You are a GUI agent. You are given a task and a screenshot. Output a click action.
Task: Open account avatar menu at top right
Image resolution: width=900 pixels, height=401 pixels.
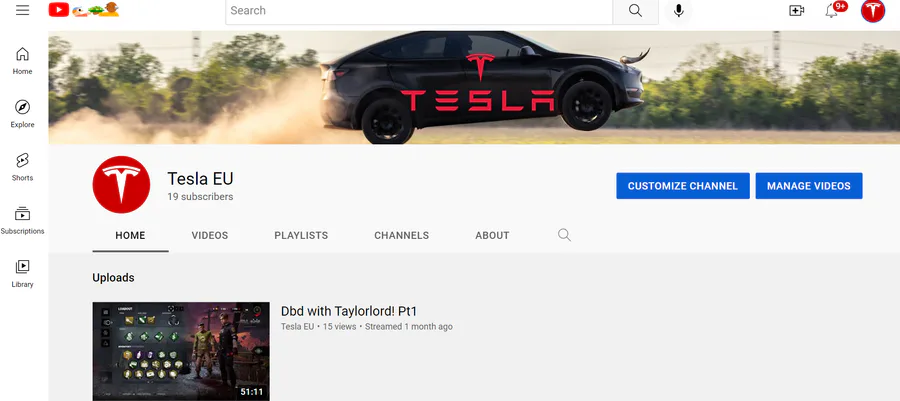point(872,11)
